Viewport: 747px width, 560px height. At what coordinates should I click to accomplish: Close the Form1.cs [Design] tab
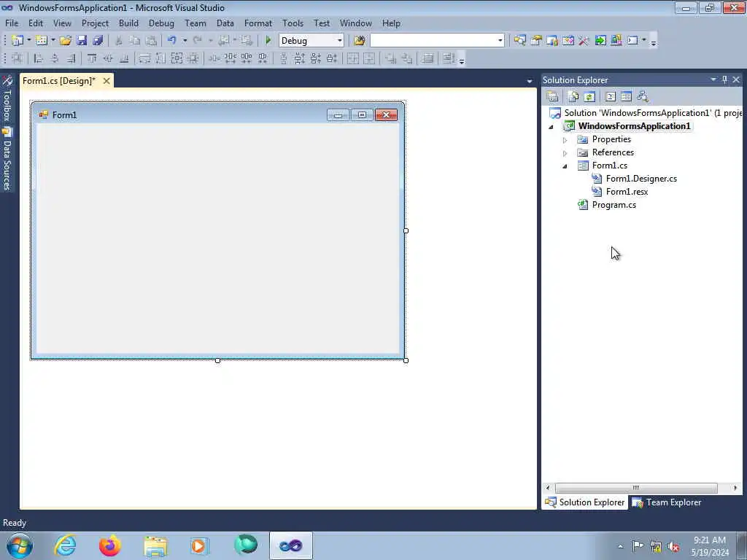(107, 81)
